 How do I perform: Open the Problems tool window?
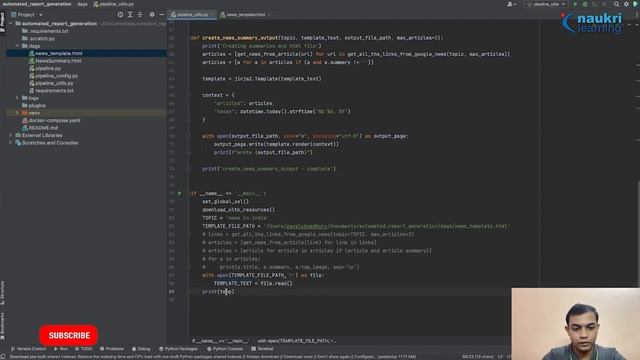[x=112, y=349]
